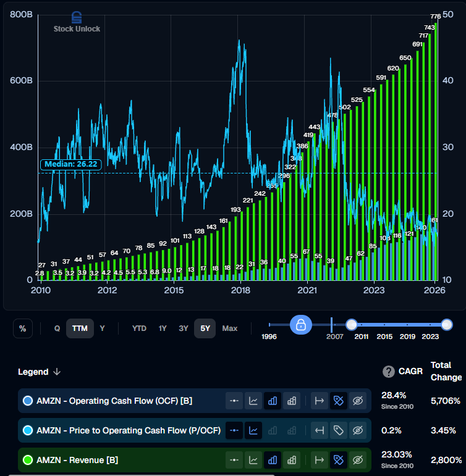Click the Total Change column header

click(x=446, y=371)
